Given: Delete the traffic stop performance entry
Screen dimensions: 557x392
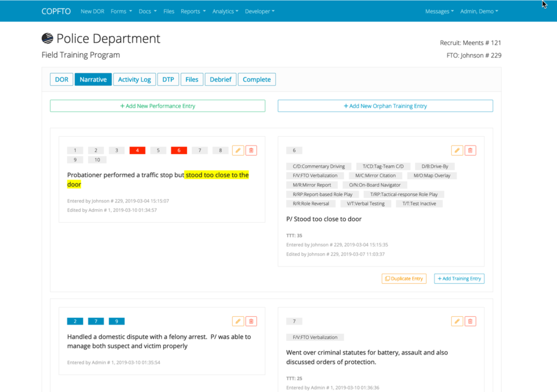Looking at the screenshot, I should click(251, 150).
